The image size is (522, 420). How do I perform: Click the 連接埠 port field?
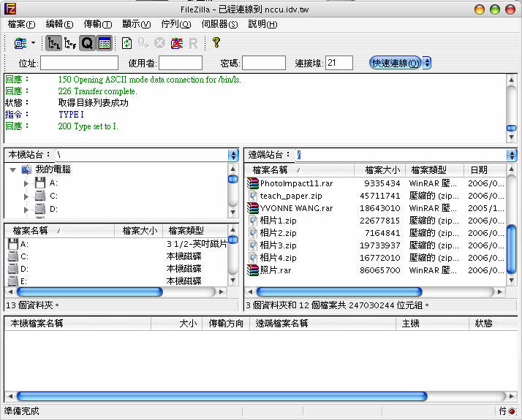click(x=339, y=63)
